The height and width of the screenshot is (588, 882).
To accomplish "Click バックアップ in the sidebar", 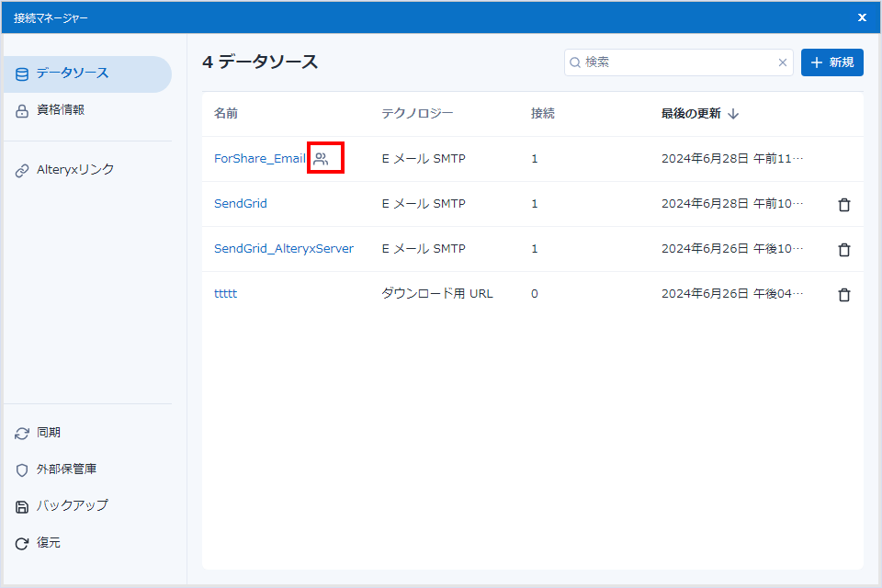I will pyautogui.click(x=72, y=506).
